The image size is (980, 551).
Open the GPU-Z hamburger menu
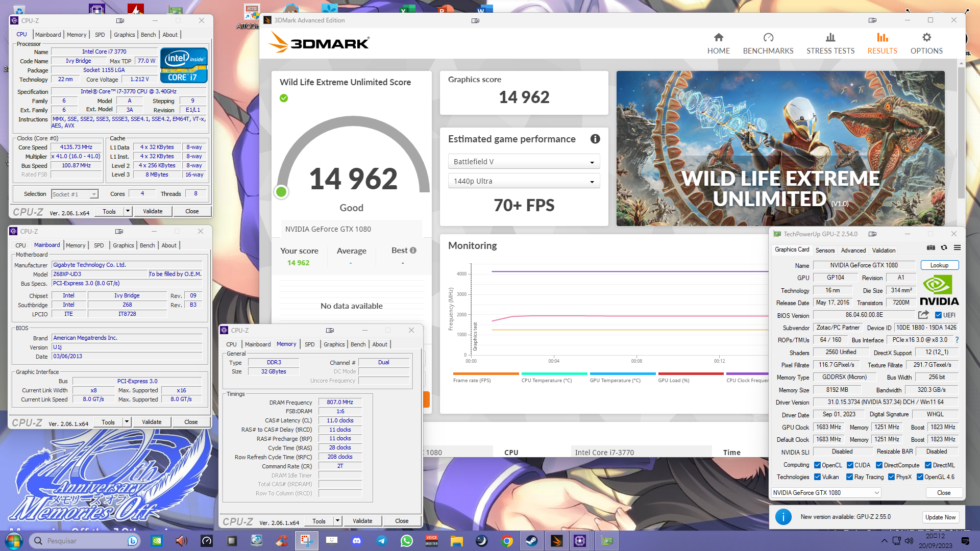957,248
